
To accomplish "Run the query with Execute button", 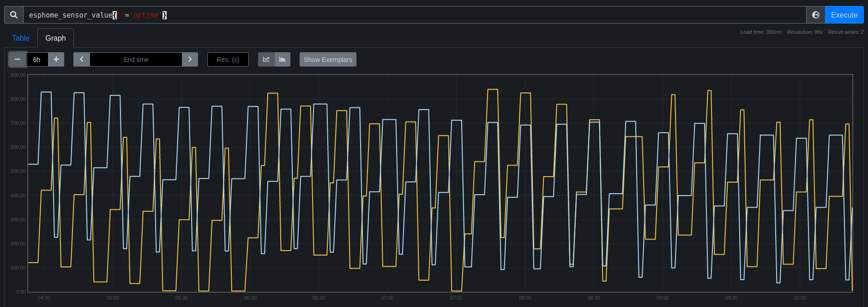I will [844, 15].
